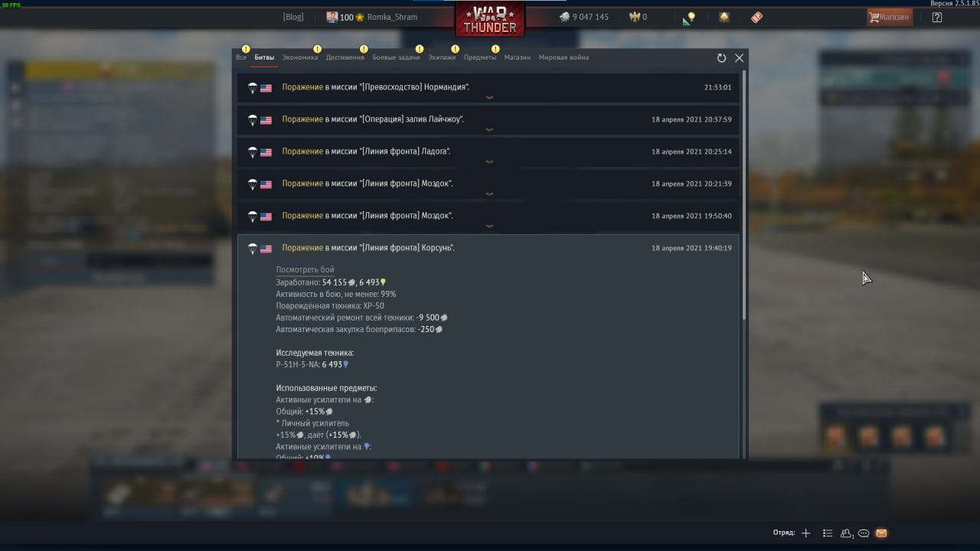
Task: Click light bulb research points icon
Action: point(691,17)
